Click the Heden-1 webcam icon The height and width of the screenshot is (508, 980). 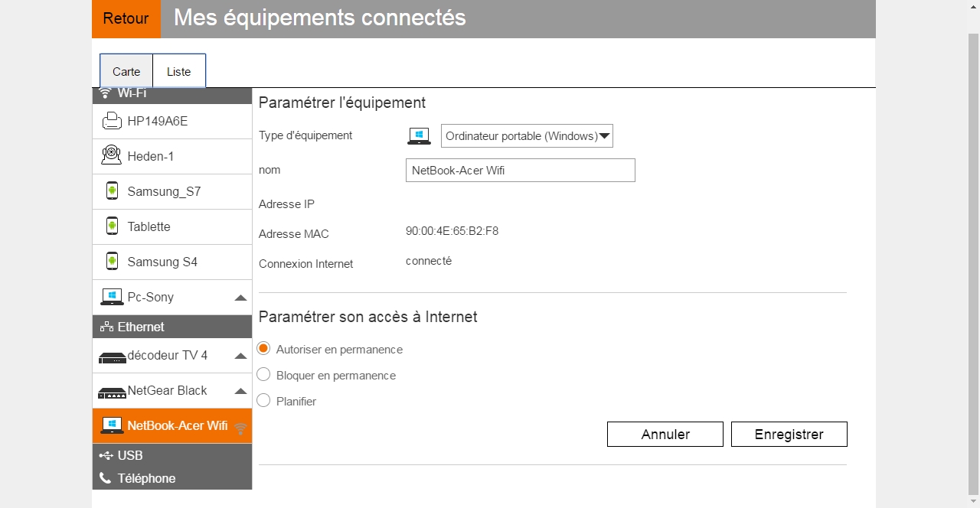point(112,155)
